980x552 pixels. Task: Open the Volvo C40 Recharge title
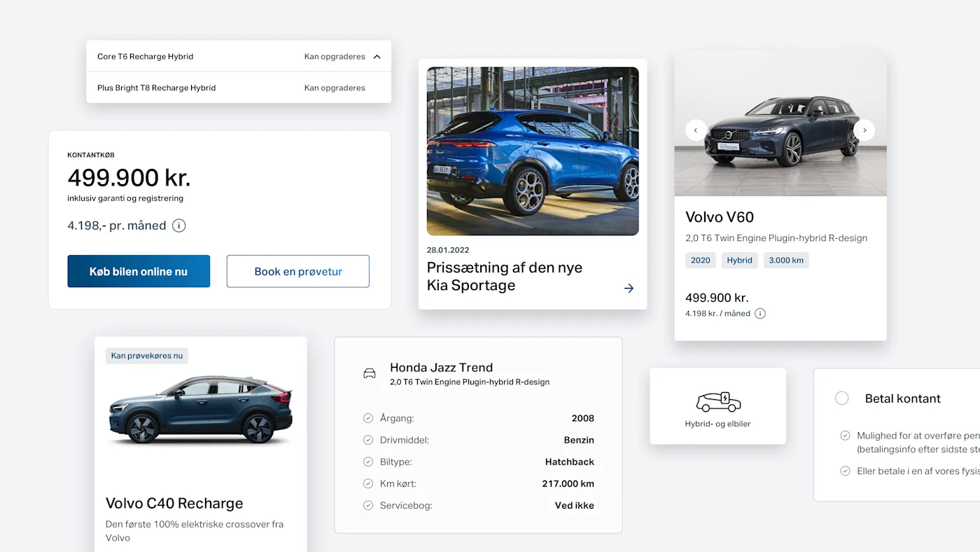(174, 504)
